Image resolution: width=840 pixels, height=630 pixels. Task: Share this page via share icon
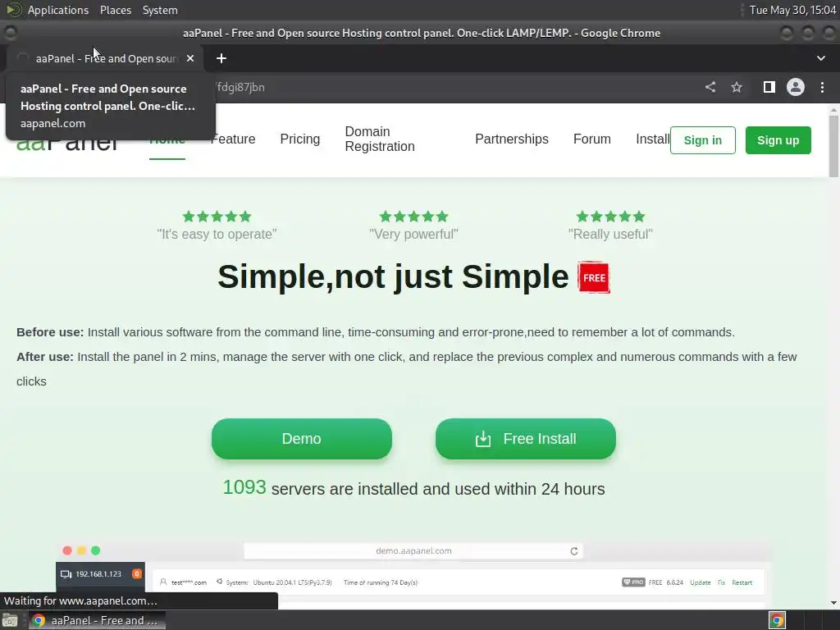point(710,87)
